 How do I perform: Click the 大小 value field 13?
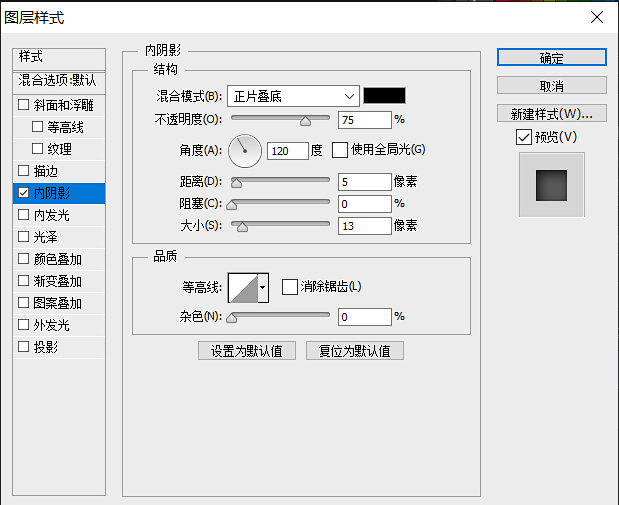[x=365, y=226]
